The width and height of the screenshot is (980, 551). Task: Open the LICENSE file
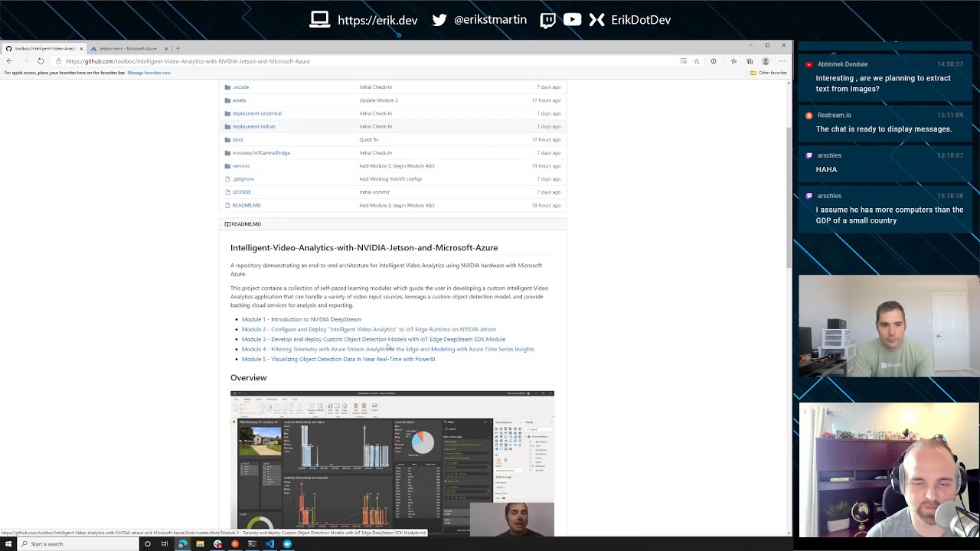pyautogui.click(x=241, y=192)
